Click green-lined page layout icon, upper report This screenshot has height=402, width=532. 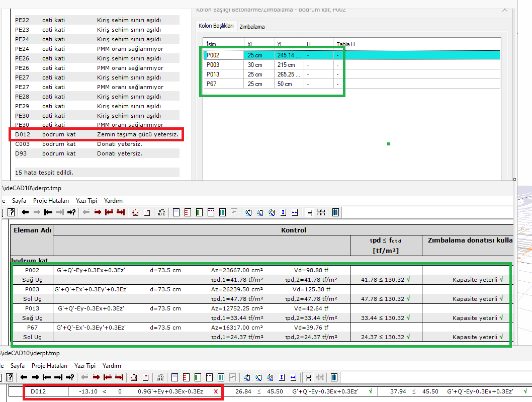tap(199, 212)
